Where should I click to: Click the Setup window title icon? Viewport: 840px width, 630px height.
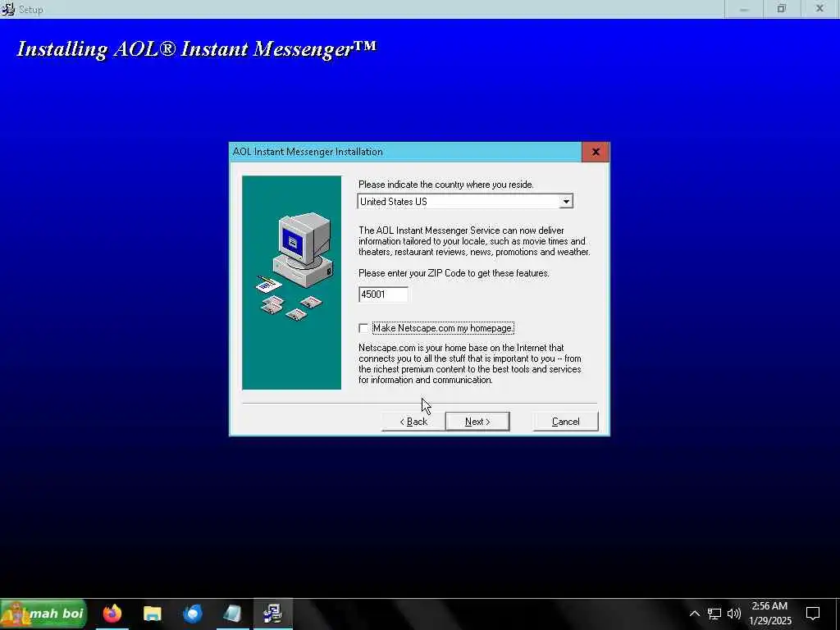click(x=7, y=9)
